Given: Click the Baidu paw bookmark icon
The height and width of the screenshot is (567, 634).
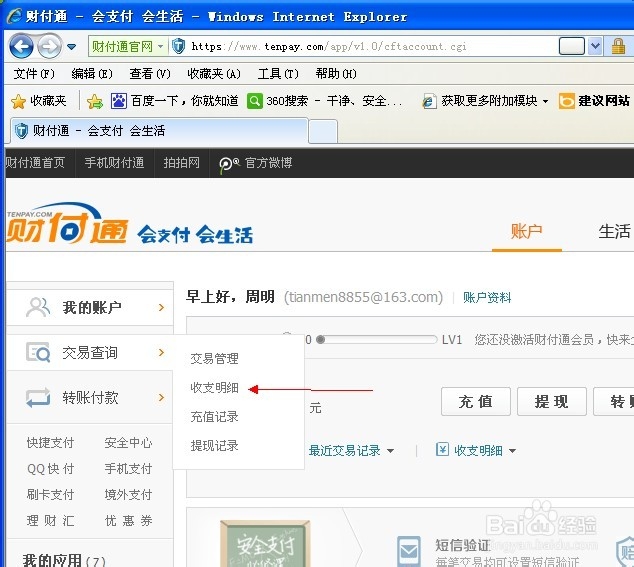Looking at the screenshot, I should [118, 101].
